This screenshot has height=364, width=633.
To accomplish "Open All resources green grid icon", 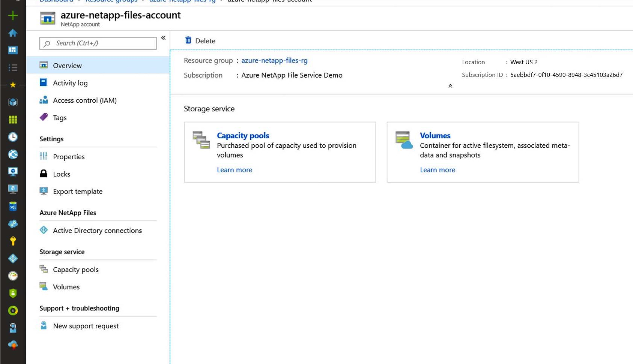I will pos(13,120).
